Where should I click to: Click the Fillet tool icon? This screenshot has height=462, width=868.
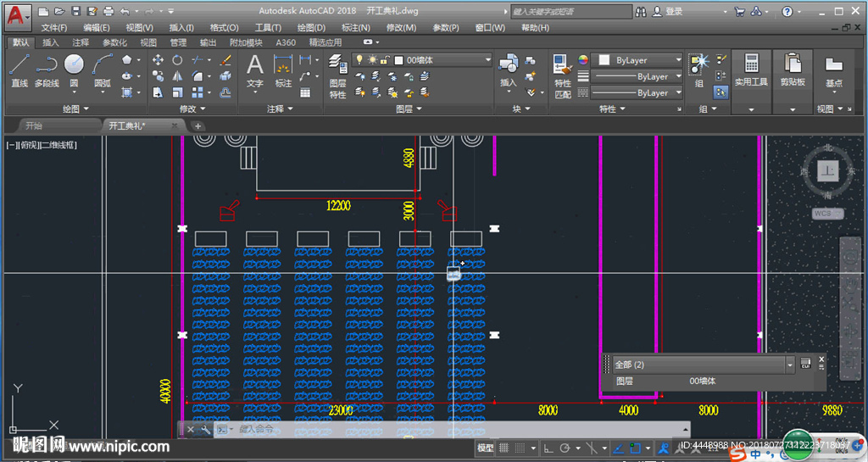click(x=197, y=76)
